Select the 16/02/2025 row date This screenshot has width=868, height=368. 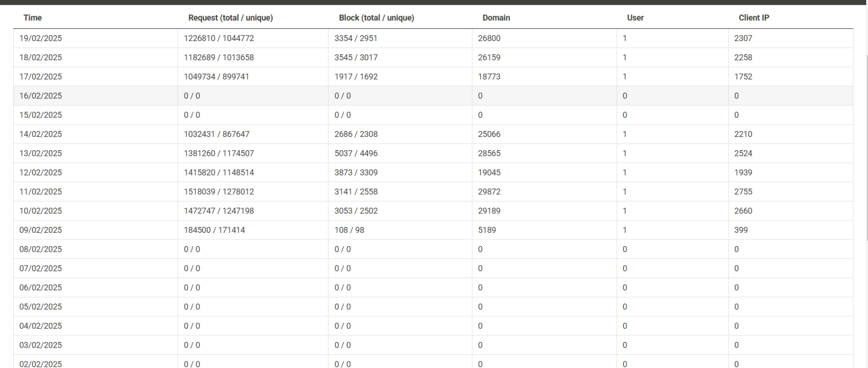pyautogui.click(x=41, y=96)
